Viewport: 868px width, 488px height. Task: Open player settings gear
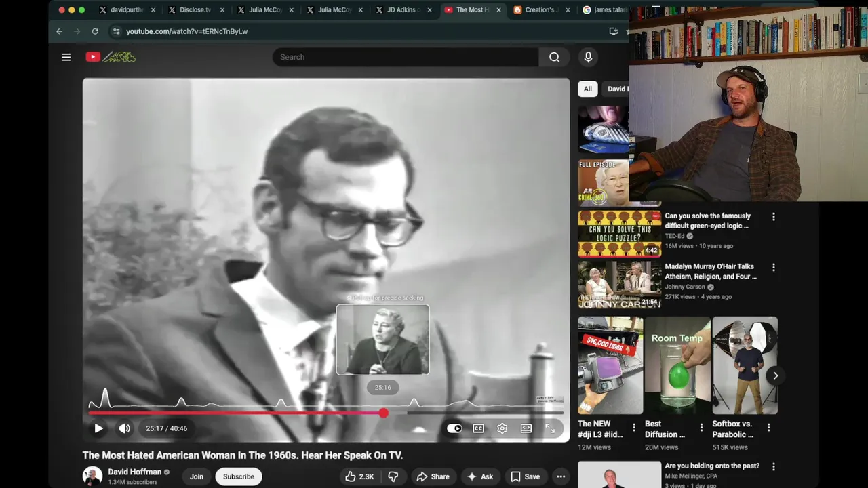pyautogui.click(x=502, y=428)
